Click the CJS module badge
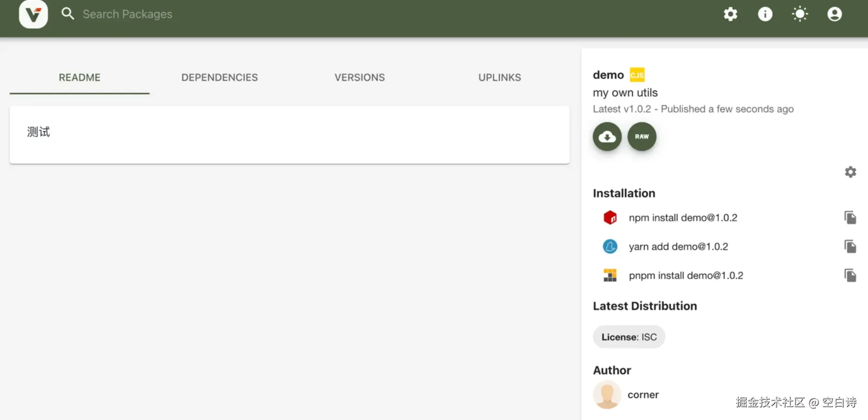The width and height of the screenshot is (868, 420). pos(637,75)
